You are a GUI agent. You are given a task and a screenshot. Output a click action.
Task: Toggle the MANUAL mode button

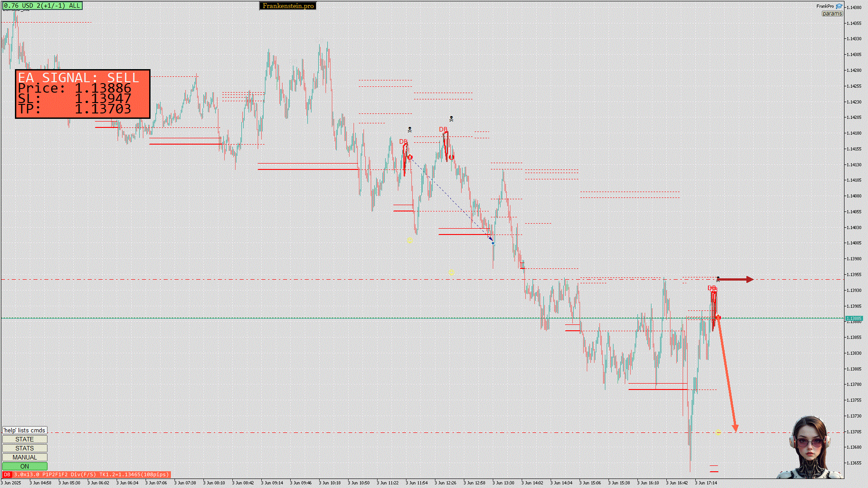(24, 457)
